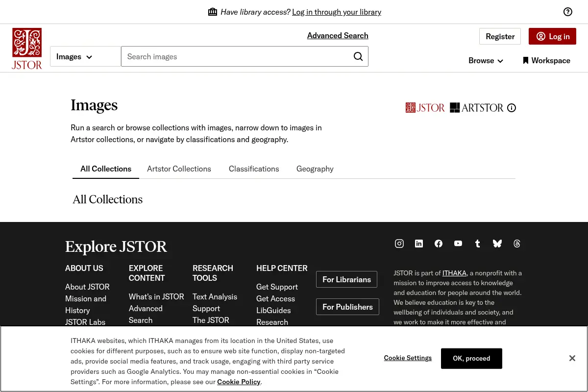The width and height of the screenshot is (588, 392).
Task: Visit JSTOR's Instagram page
Action: (399, 244)
